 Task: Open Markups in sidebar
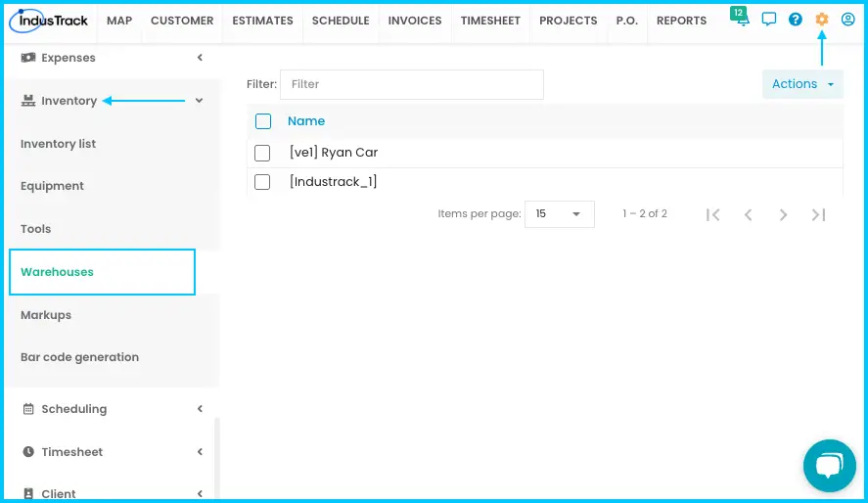click(x=46, y=315)
